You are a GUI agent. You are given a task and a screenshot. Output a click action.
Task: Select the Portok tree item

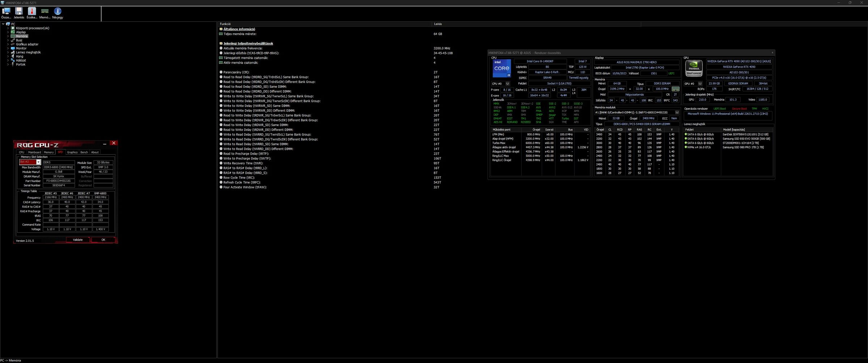[21, 64]
